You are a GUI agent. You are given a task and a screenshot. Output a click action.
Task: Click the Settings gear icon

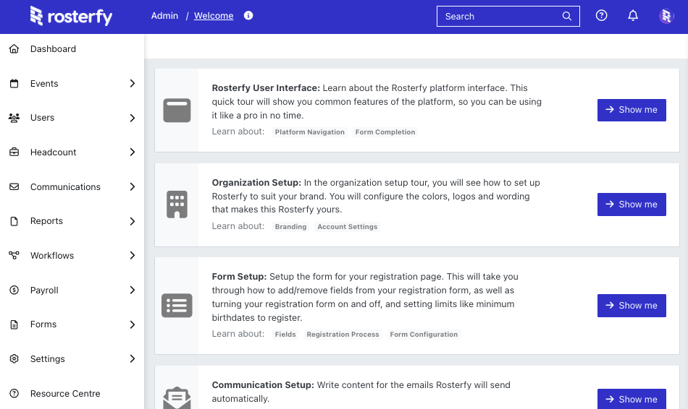[14, 359]
